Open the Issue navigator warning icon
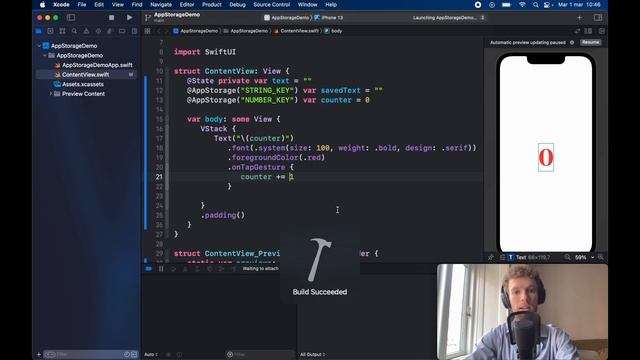The width and height of the screenshot is (640, 360). (86, 31)
